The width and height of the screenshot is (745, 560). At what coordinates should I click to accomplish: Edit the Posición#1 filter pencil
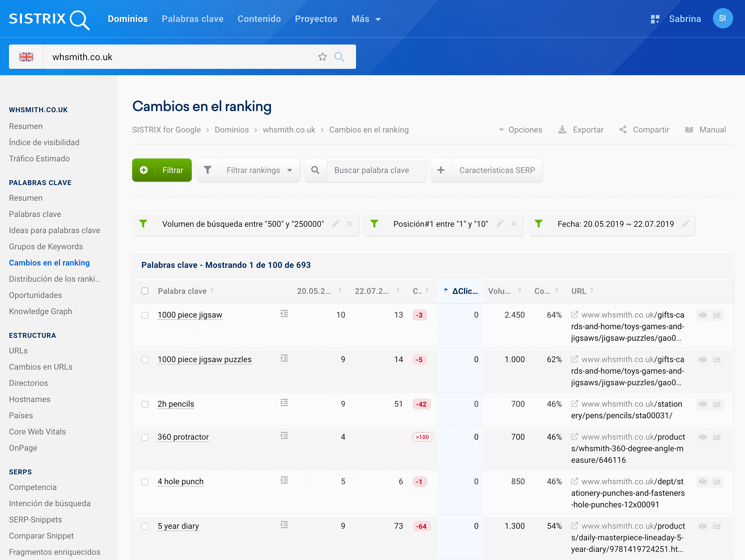[500, 224]
